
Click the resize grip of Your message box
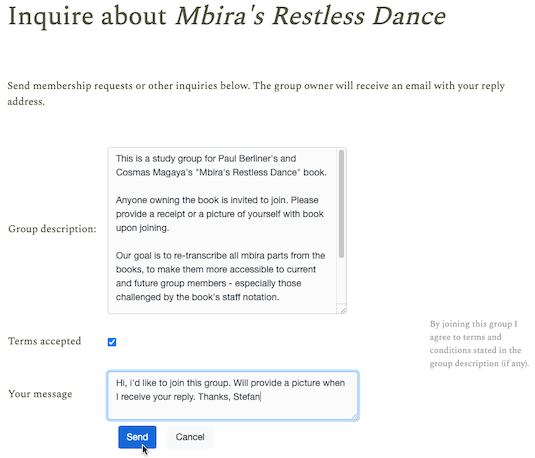click(x=355, y=416)
